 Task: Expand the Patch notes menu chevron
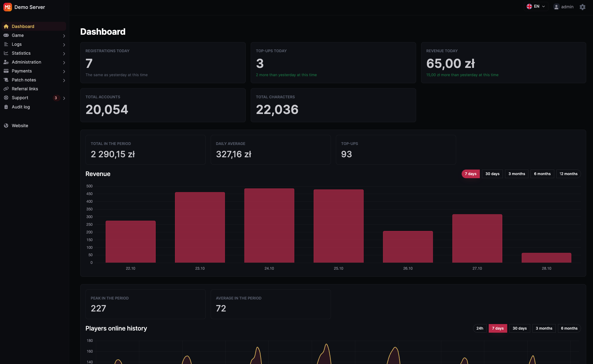pos(64,80)
